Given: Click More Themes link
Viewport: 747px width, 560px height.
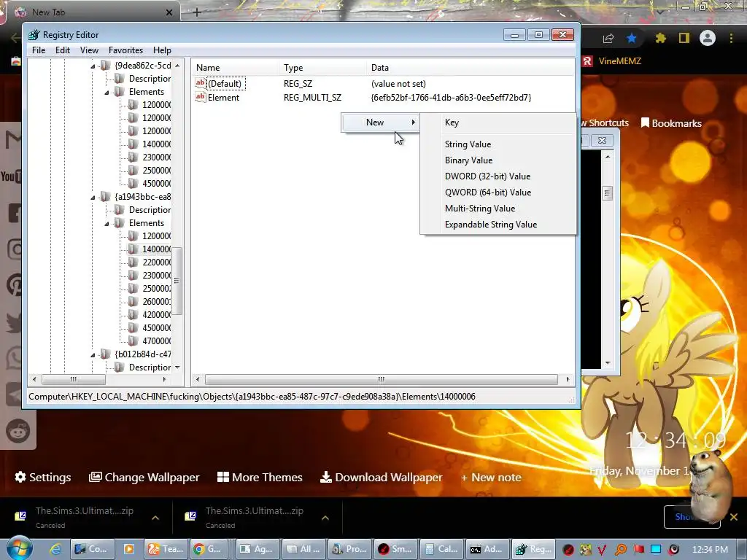Looking at the screenshot, I should 260,477.
